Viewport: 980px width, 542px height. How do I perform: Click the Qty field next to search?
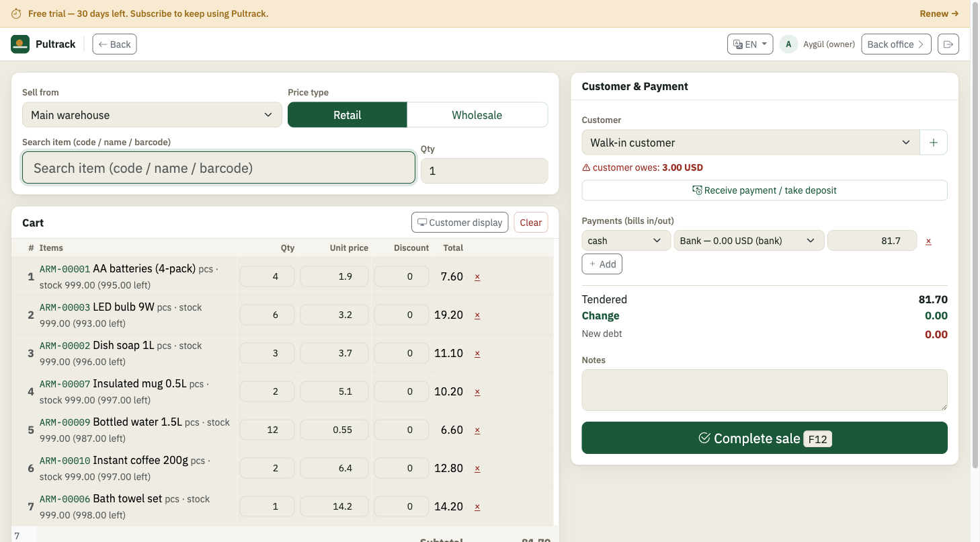(x=484, y=171)
